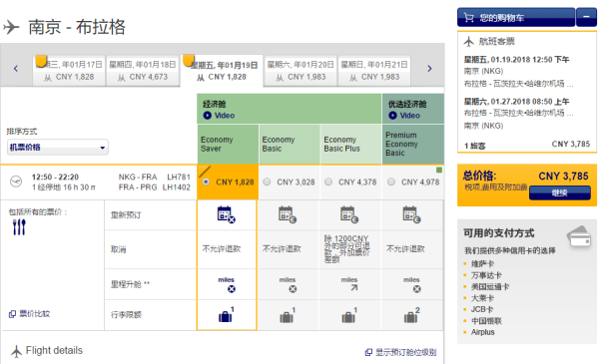Play the 优选经济舱 Video
Screen dimensions: 599x364
click(404, 116)
